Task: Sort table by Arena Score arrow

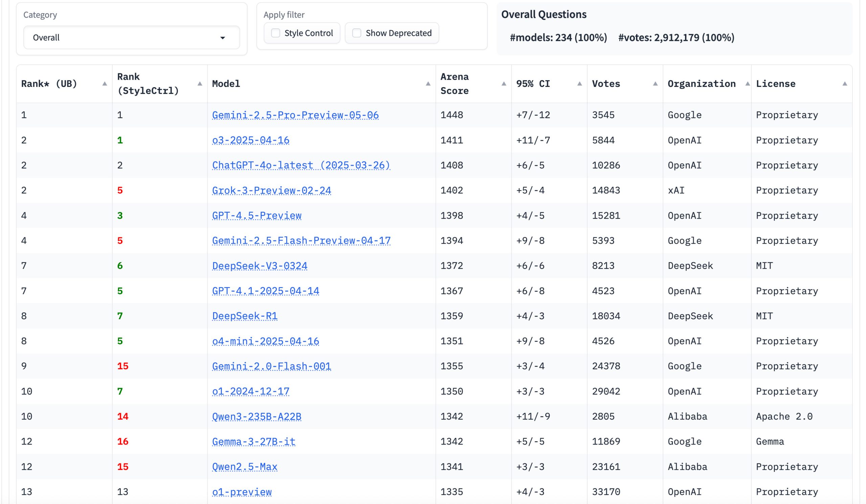Action: [504, 84]
